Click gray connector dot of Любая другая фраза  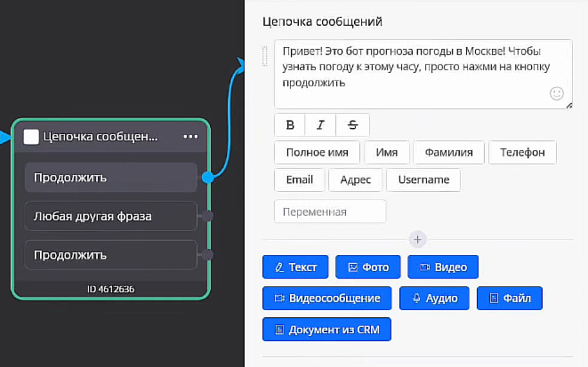click(207, 216)
